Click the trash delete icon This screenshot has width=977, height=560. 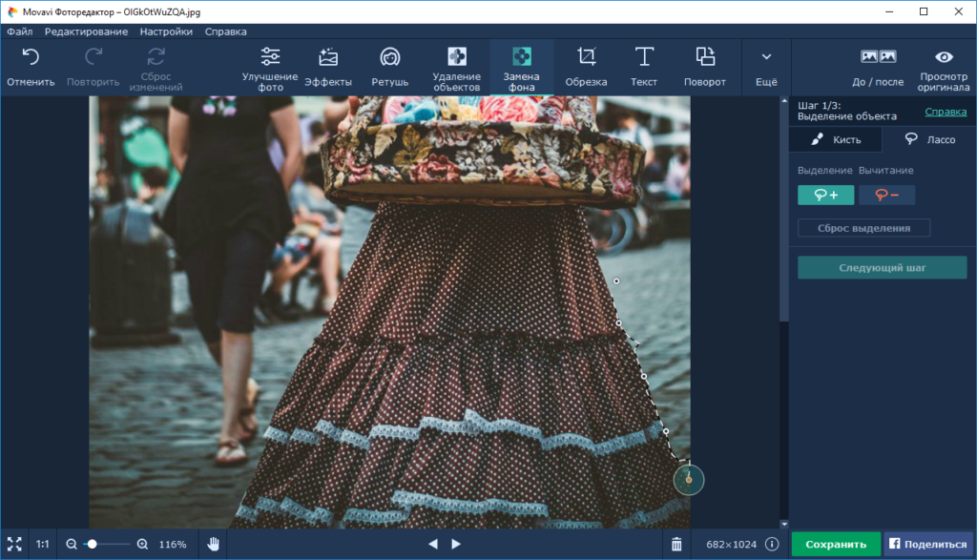676,544
